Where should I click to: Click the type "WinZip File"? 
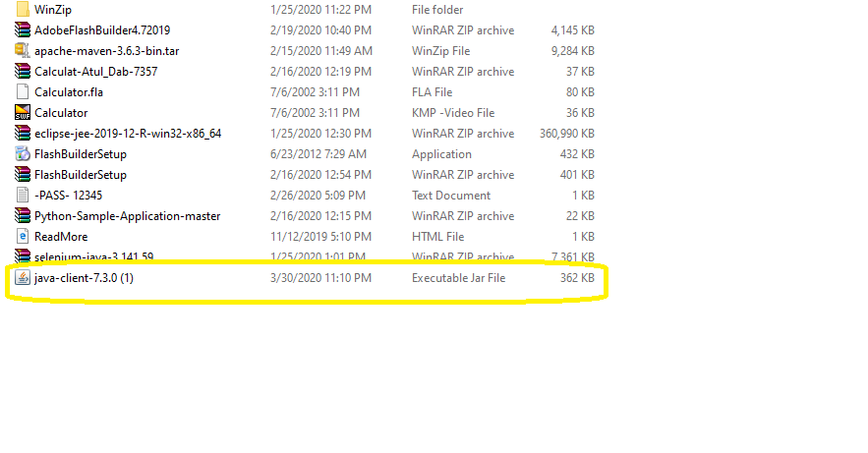[440, 51]
